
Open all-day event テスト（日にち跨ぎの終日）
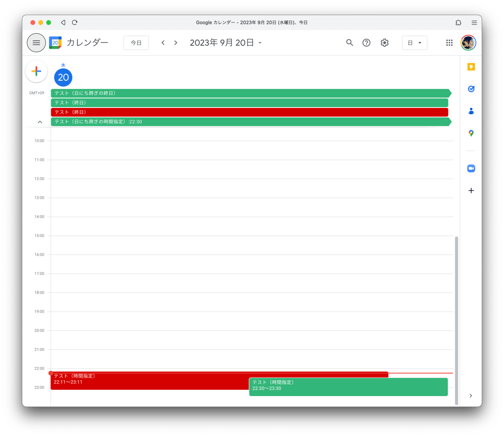pyautogui.click(x=251, y=93)
